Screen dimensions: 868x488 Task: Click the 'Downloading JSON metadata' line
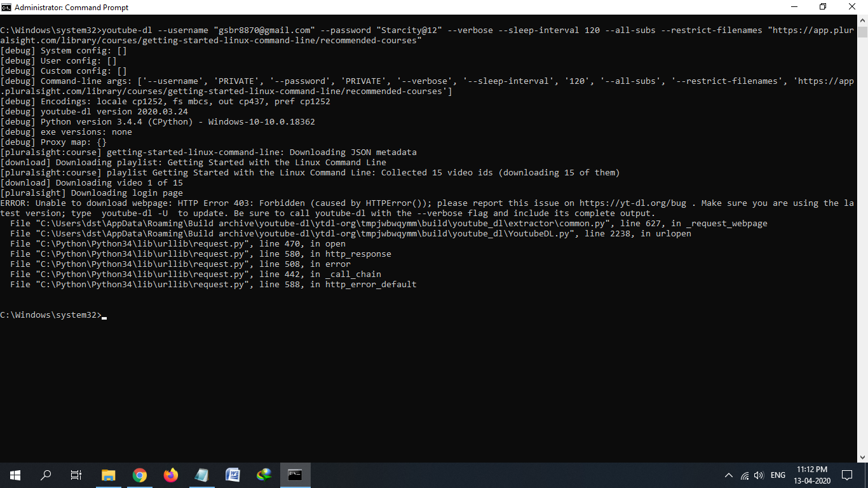208,152
